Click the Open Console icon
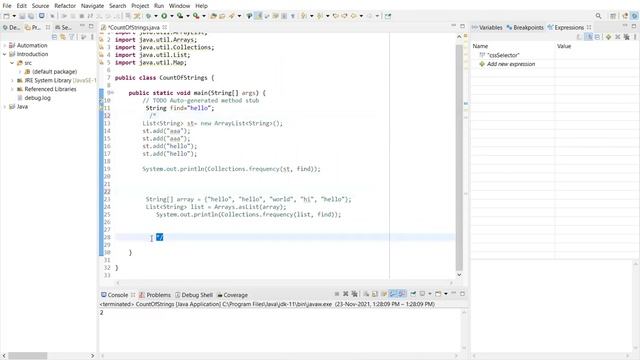640x360 pixels. (x=438, y=294)
